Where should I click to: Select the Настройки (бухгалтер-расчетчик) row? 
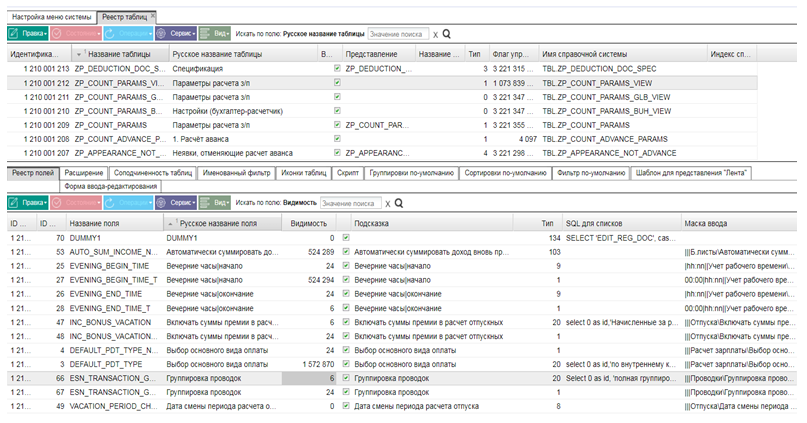coord(382,111)
